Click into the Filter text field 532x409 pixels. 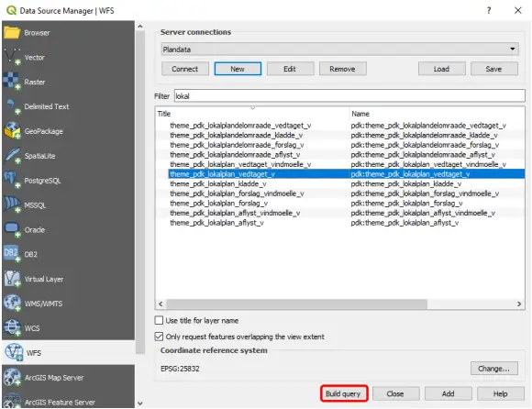click(349, 96)
